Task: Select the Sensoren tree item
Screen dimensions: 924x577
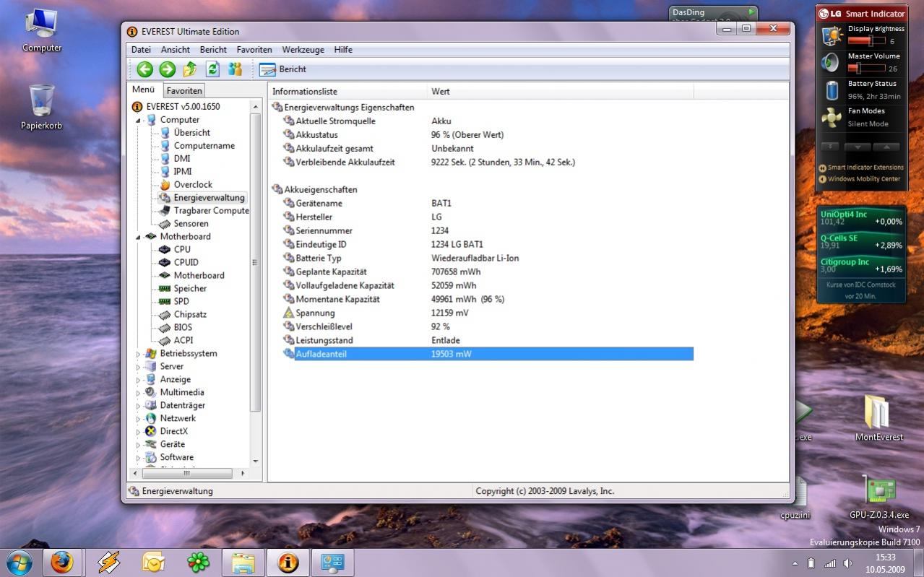Action: (x=191, y=224)
